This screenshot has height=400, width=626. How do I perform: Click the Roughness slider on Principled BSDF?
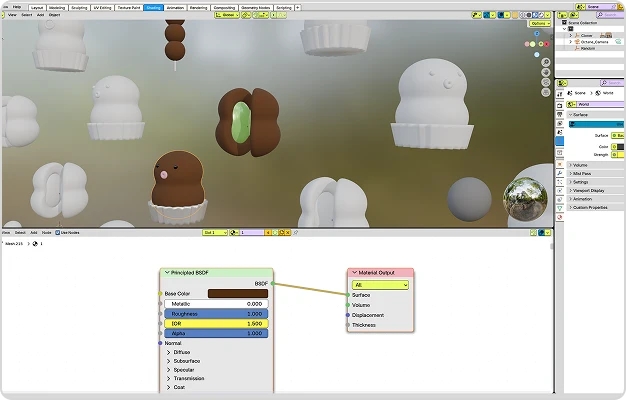(216, 314)
